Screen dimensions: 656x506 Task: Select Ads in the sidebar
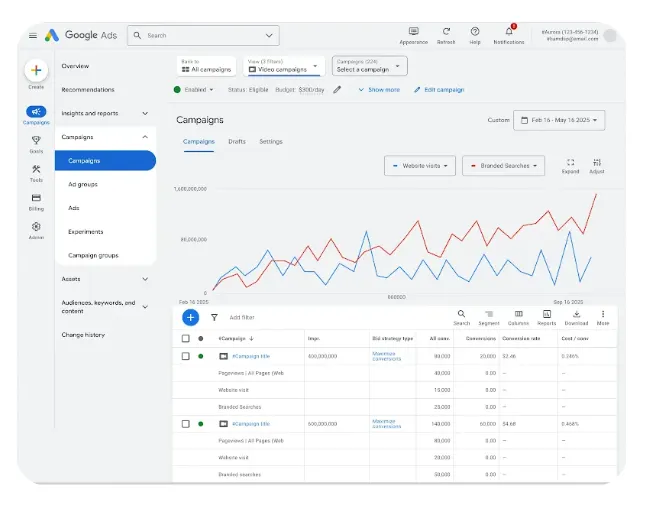[x=74, y=208]
